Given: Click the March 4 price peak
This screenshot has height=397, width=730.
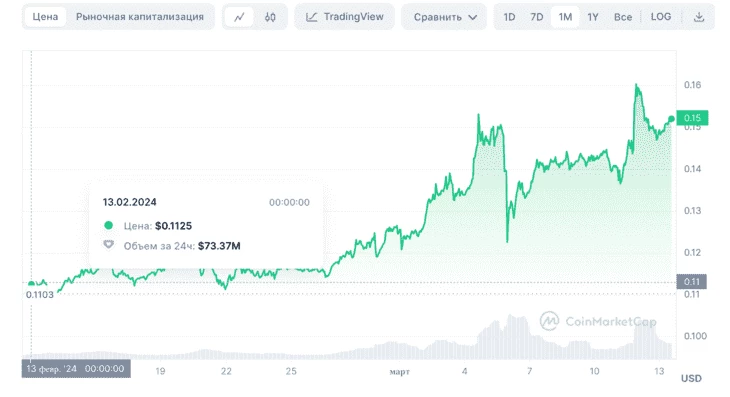Looking at the screenshot, I should point(478,114).
